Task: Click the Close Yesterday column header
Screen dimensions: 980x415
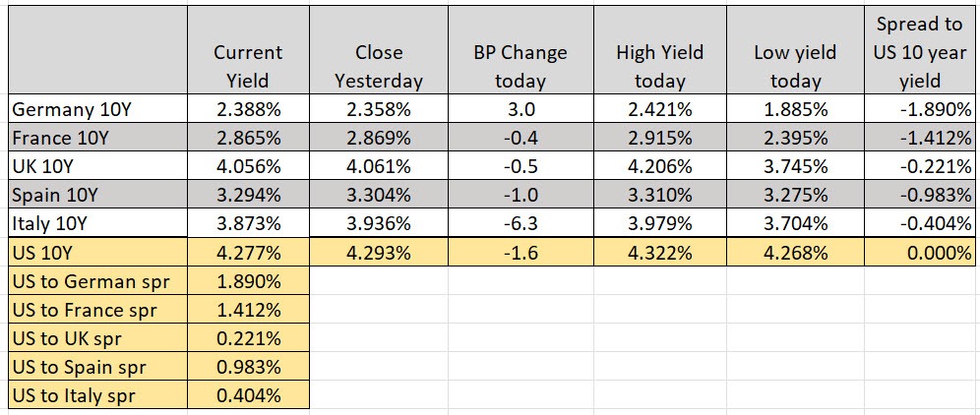Action: 378,66
